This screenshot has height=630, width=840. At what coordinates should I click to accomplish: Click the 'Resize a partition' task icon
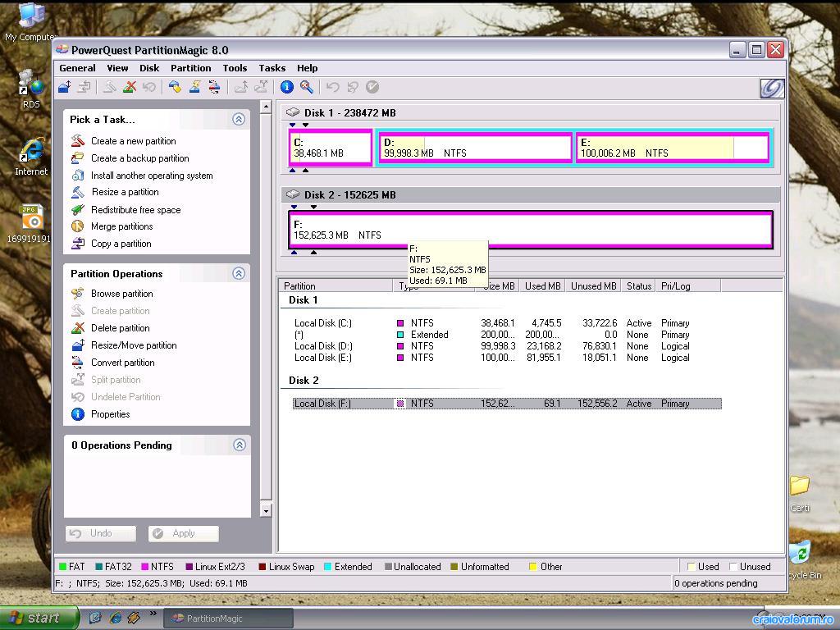78,192
